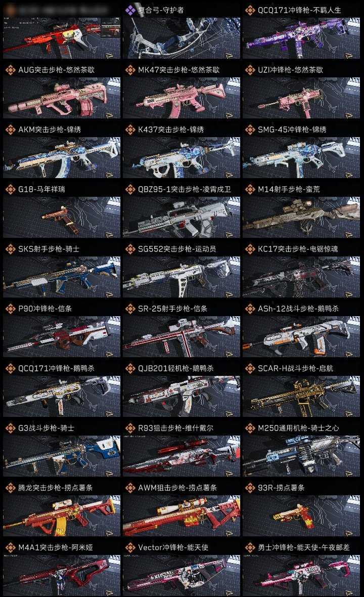364x597 pixels.
Task: Click the rarity icon beside Vector冲锋枪-能天使
Action: point(130,547)
